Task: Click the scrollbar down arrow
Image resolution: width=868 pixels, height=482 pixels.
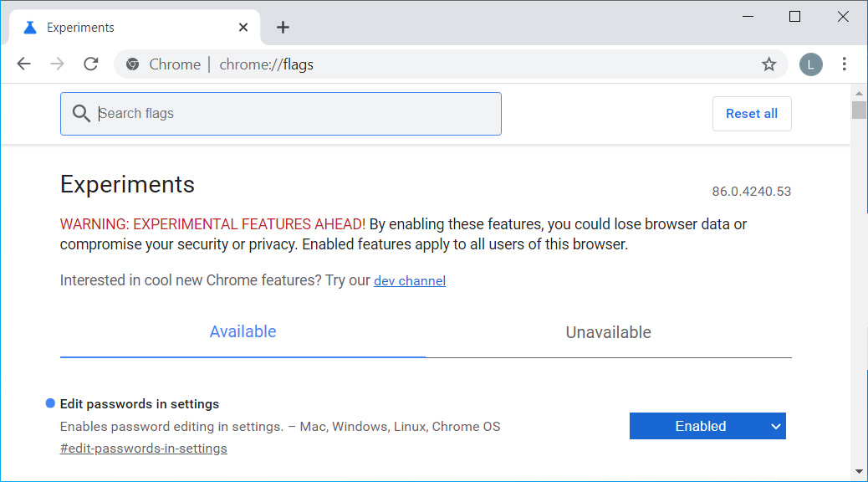Action: click(x=859, y=471)
